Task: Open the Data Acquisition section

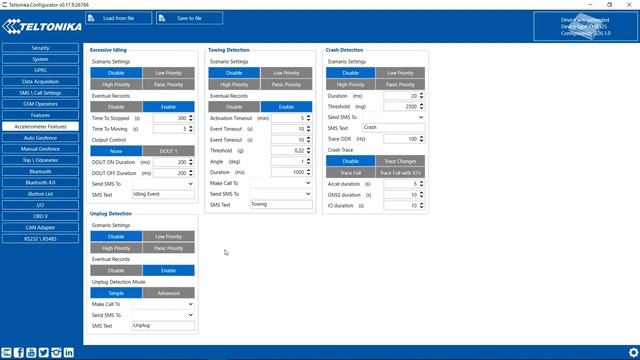Action: click(x=40, y=82)
